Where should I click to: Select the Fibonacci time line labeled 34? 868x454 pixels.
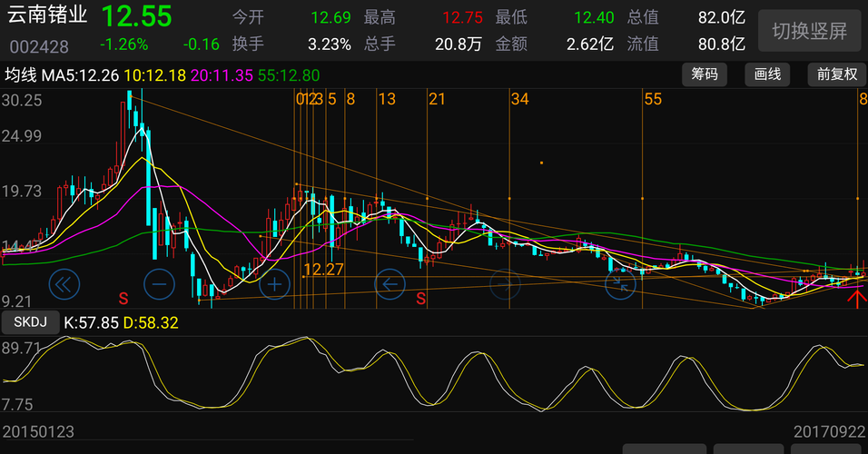(520, 100)
